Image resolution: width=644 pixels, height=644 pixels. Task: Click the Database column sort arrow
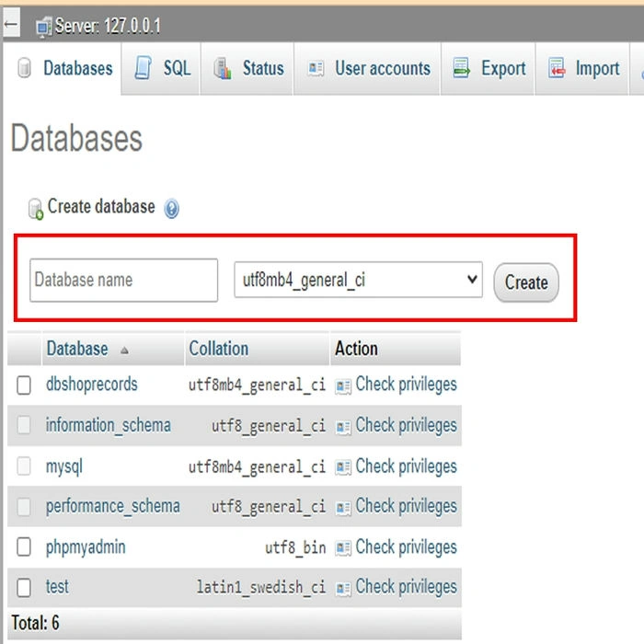pyautogui.click(x=124, y=351)
